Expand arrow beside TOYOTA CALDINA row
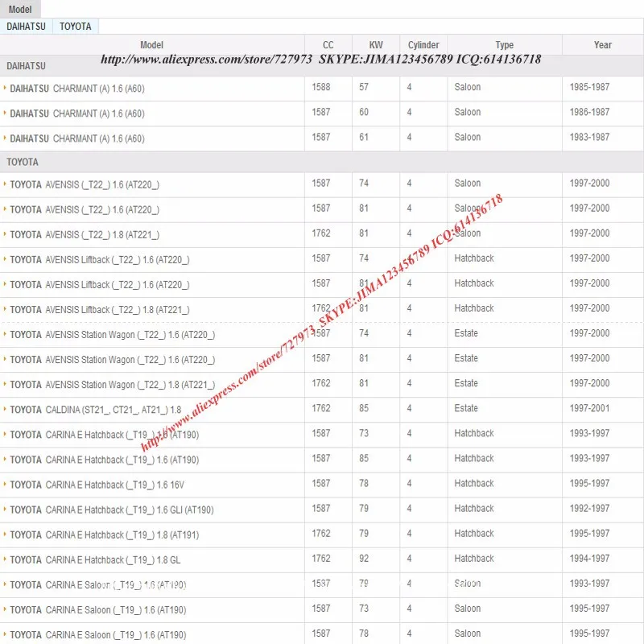This screenshot has width=644, height=644. 5,409
